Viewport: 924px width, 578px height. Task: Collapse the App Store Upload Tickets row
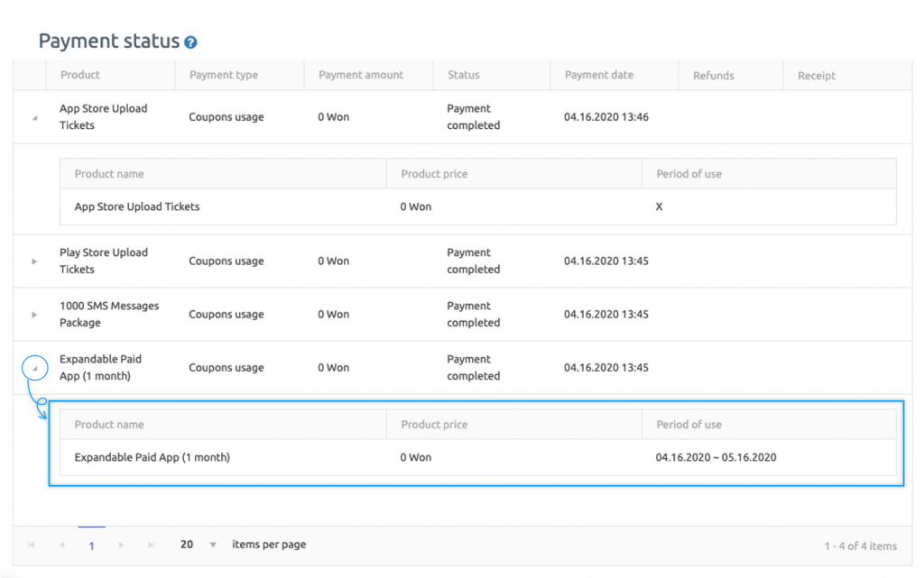click(33, 116)
